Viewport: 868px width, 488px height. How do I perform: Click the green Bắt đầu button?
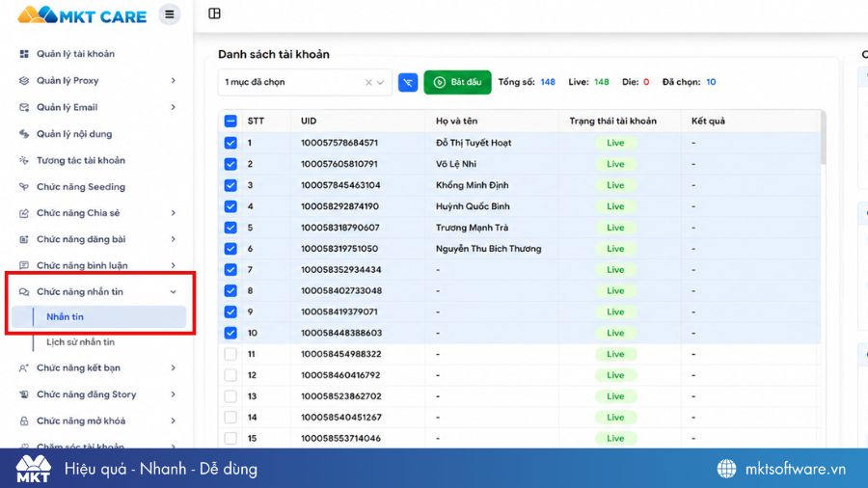[x=457, y=82]
